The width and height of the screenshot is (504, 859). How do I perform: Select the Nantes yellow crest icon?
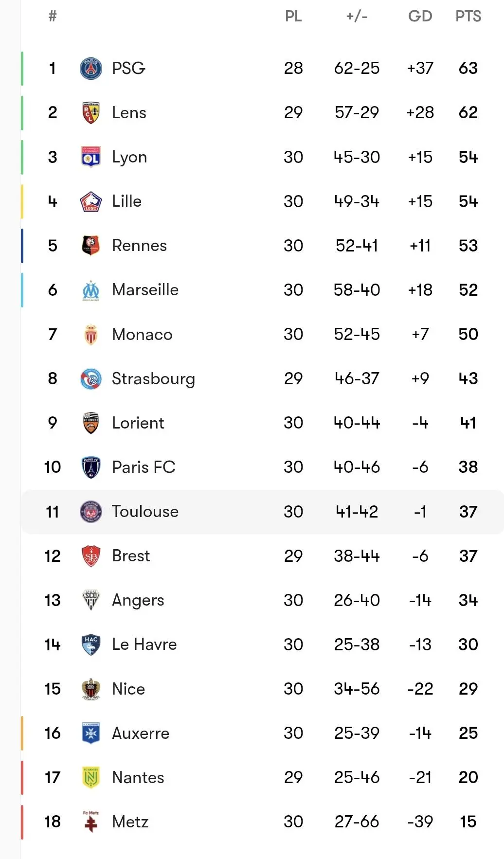[91, 778]
